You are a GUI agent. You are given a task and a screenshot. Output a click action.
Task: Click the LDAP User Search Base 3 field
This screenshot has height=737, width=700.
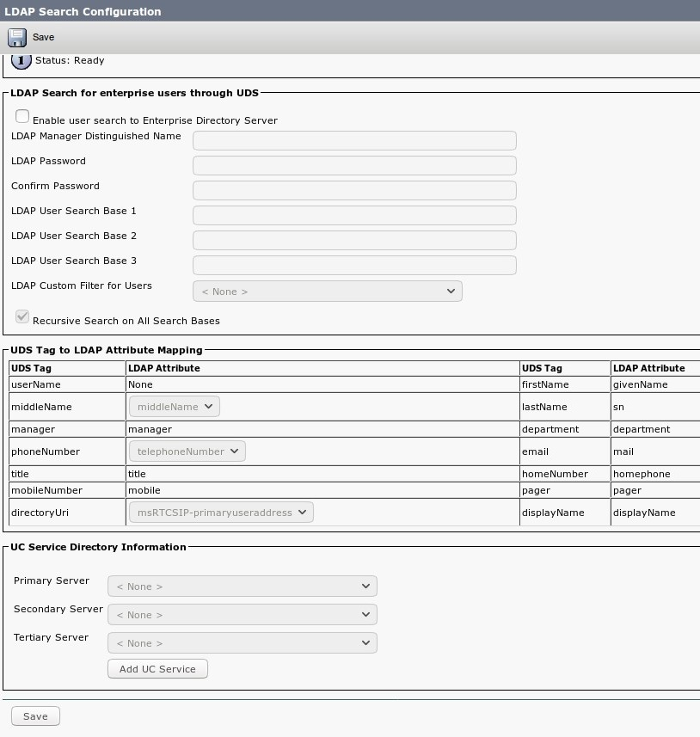click(x=354, y=265)
